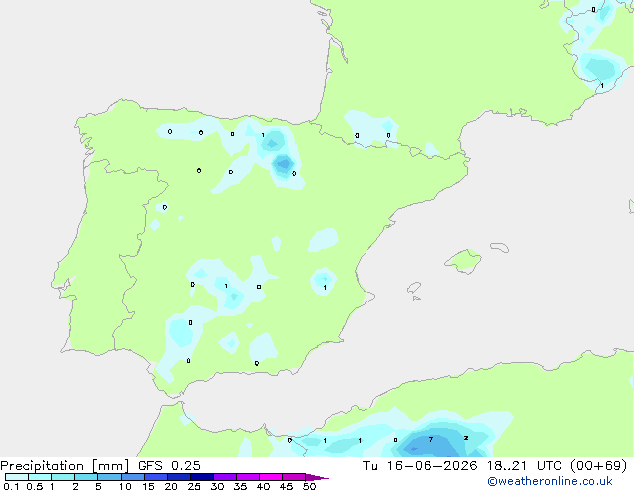Select the legend swatch between 2 and 5
The image size is (634, 490).
pos(86,477)
